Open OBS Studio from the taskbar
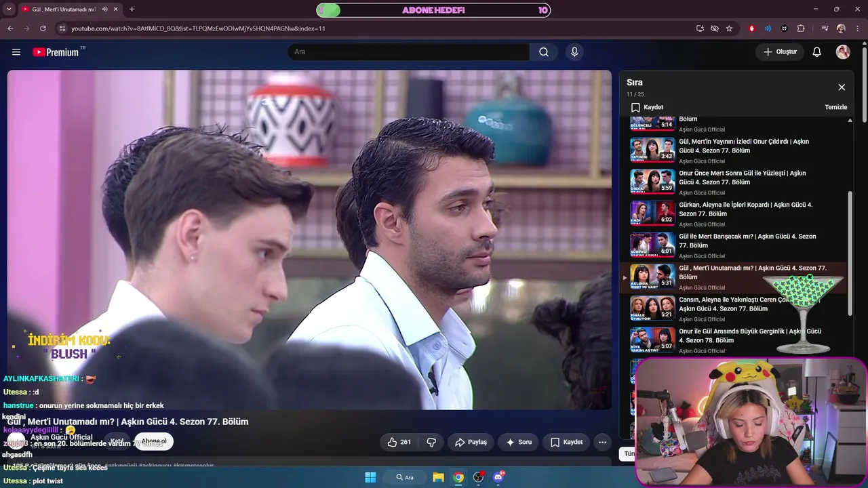The height and width of the screenshot is (488, 868). tap(479, 477)
